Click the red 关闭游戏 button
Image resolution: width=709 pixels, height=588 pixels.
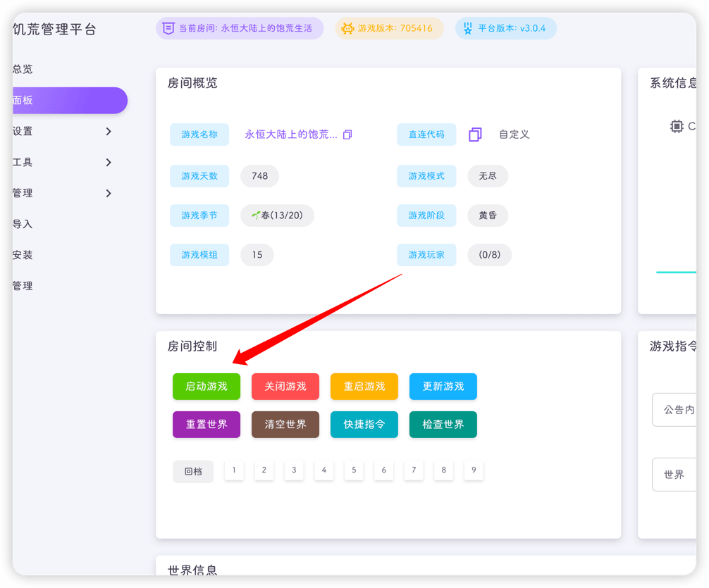[285, 386]
